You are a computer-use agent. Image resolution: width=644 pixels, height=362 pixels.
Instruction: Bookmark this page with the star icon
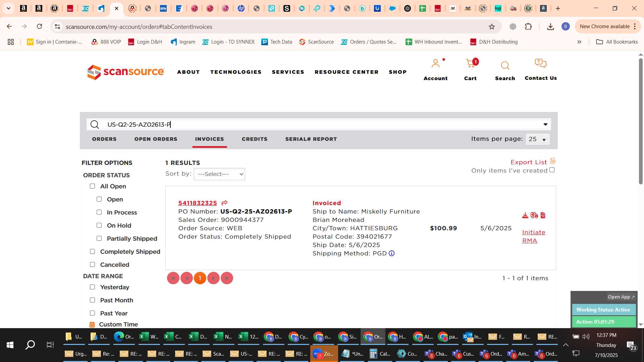tap(491, 26)
